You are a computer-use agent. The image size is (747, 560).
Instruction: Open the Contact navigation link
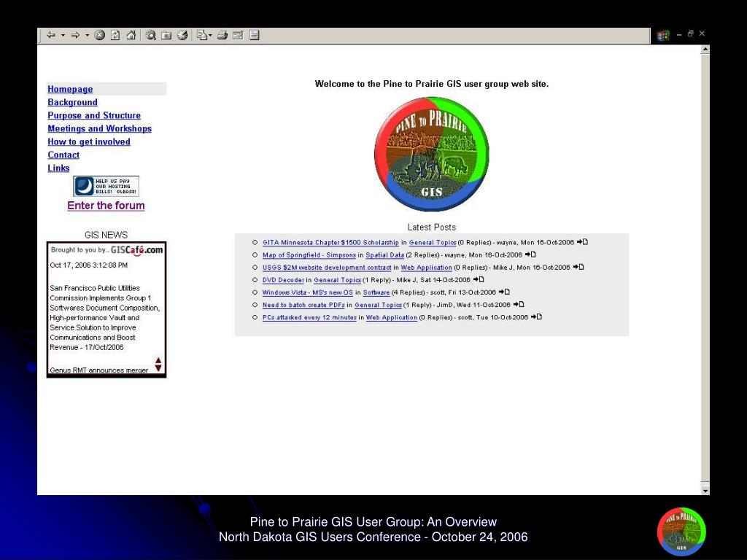[63, 155]
